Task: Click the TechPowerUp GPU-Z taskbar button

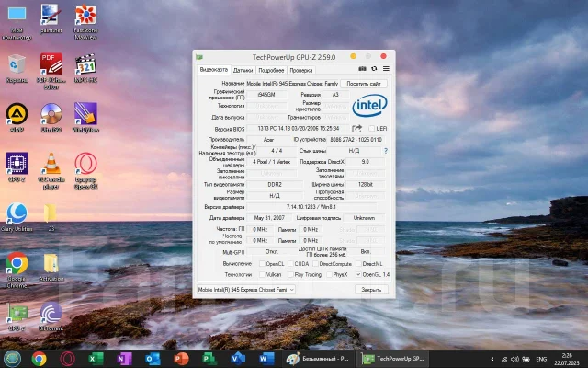Action: [x=392, y=359]
